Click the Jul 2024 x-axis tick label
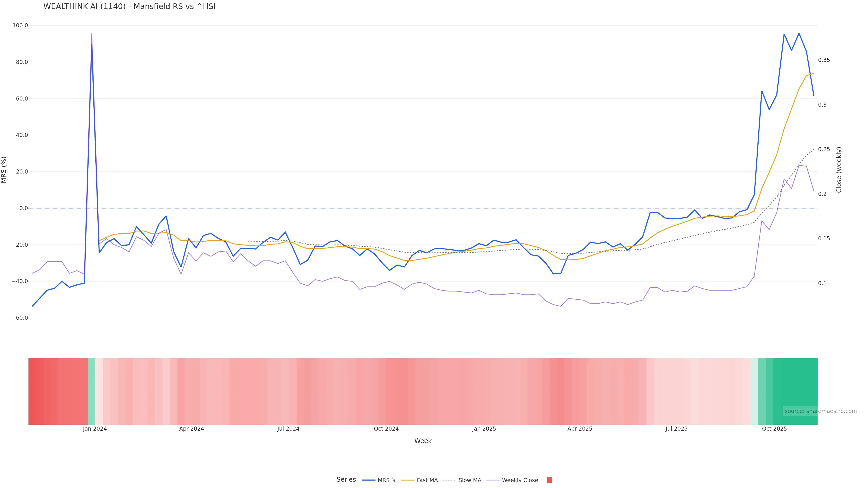 288,429
